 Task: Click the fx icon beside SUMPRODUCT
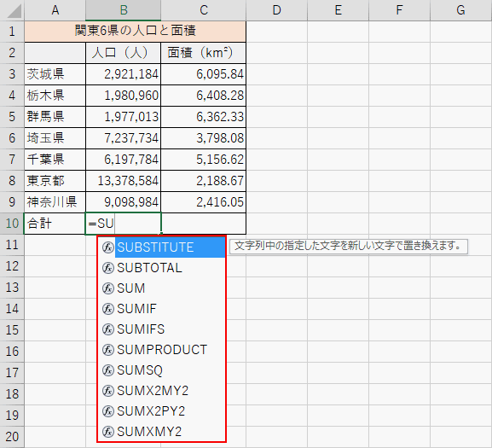click(x=108, y=350)
